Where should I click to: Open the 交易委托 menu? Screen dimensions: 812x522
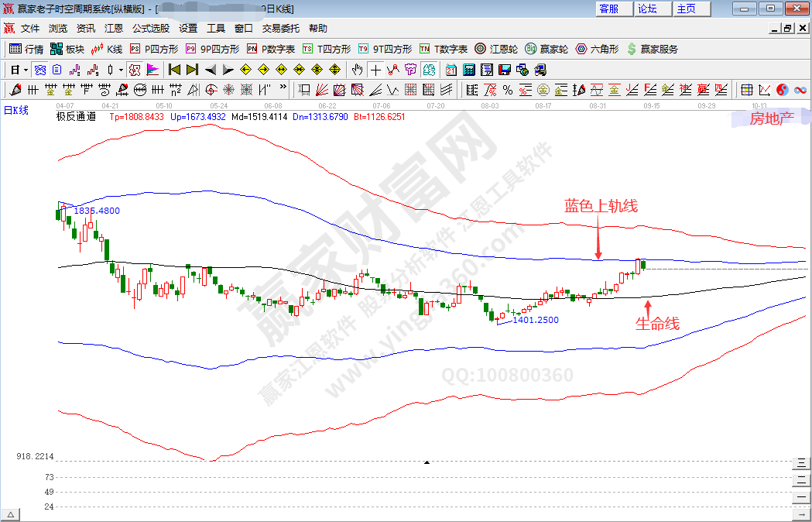tap(280, 28)
